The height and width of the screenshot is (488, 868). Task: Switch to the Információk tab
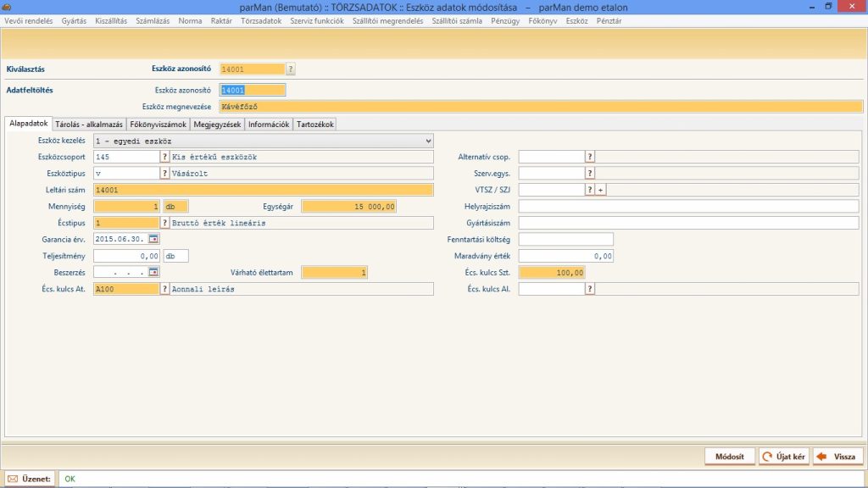tap(269, 125)
